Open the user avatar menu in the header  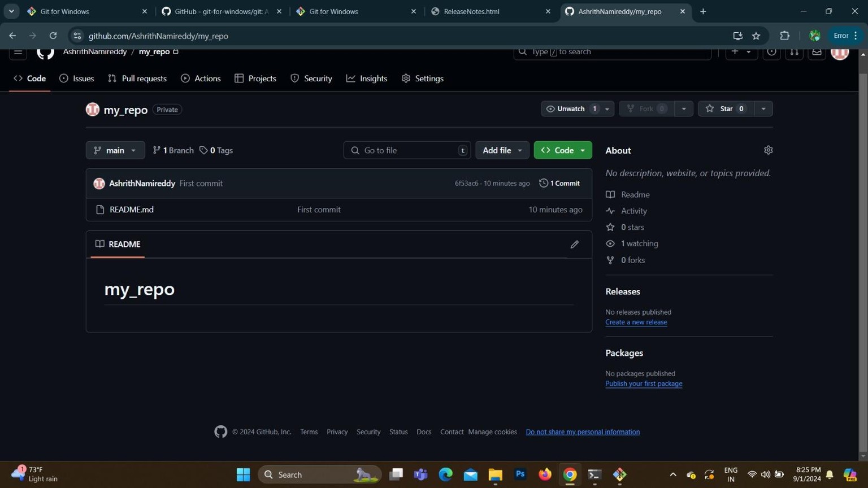click(840, 53)
